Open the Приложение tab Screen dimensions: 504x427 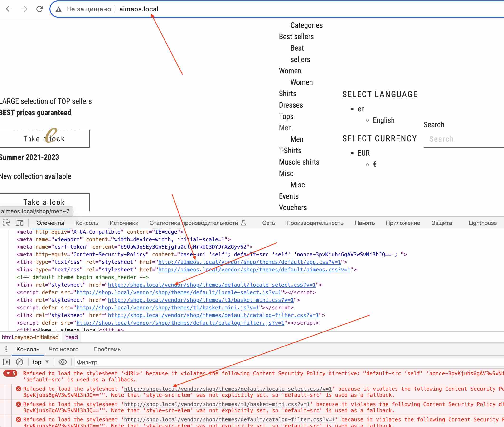click(x=403, y=223)
